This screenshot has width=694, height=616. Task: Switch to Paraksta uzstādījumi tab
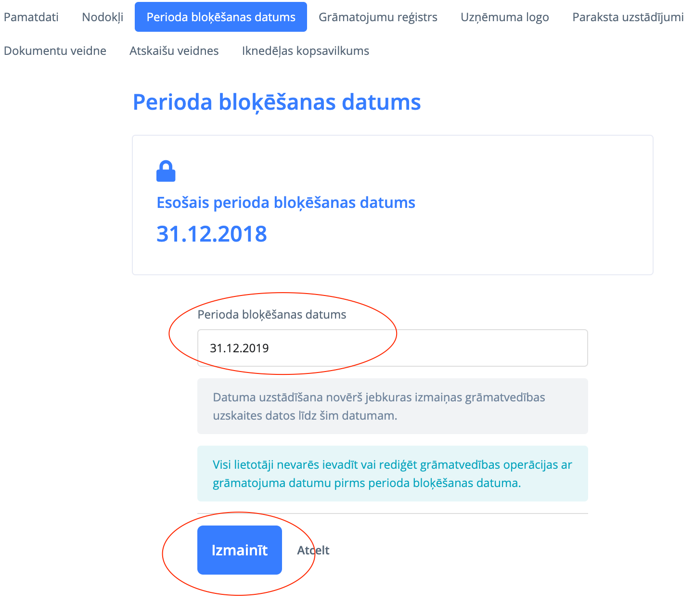pos(628,17)
